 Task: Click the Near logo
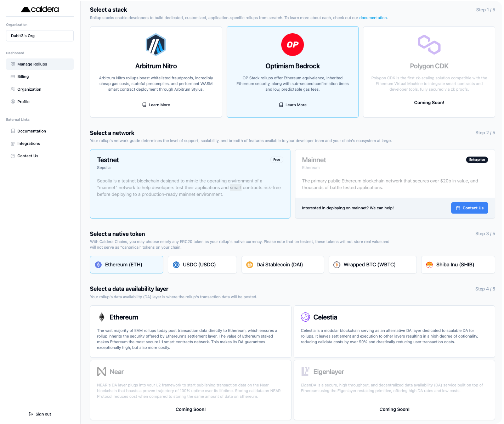click(x=102, y=372)
